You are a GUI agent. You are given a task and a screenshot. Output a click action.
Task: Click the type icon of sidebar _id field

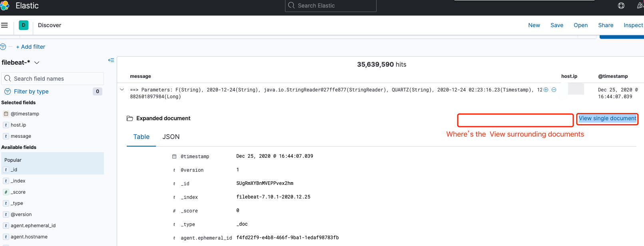(x=6, y=170)
